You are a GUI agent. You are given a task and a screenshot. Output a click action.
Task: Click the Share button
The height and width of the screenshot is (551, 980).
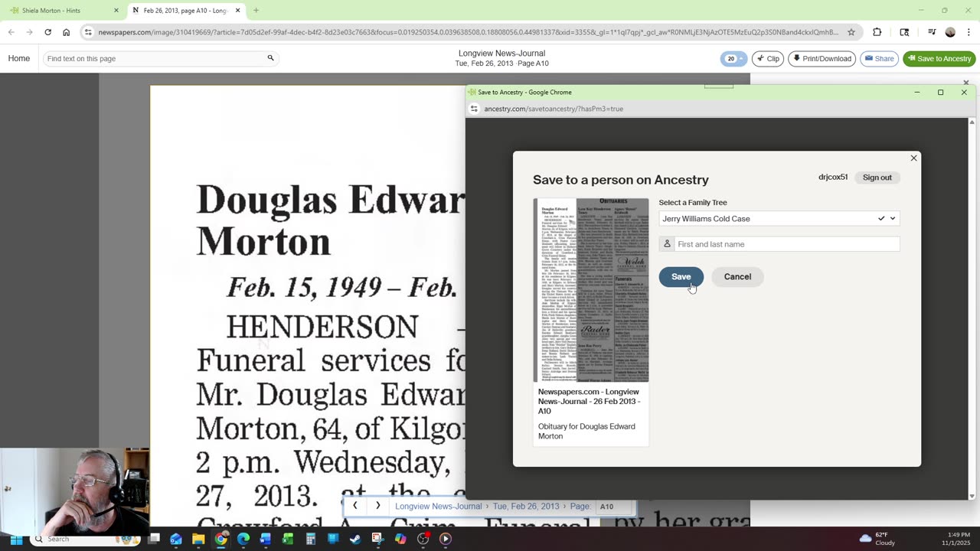879,59
